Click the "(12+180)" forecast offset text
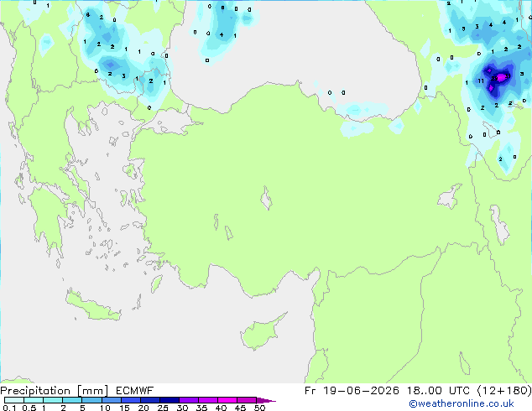 pyautogui.click(x=504, y=391)
